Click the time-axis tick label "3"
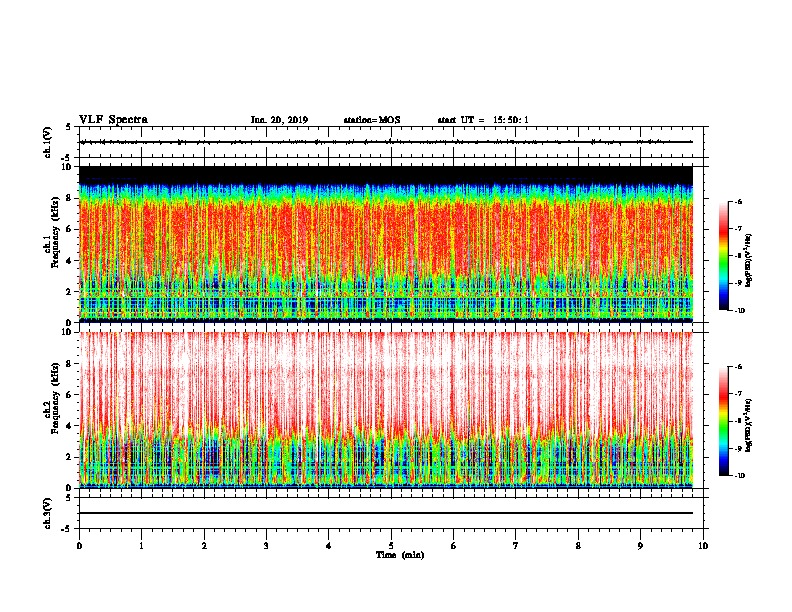 pos(266,546)
